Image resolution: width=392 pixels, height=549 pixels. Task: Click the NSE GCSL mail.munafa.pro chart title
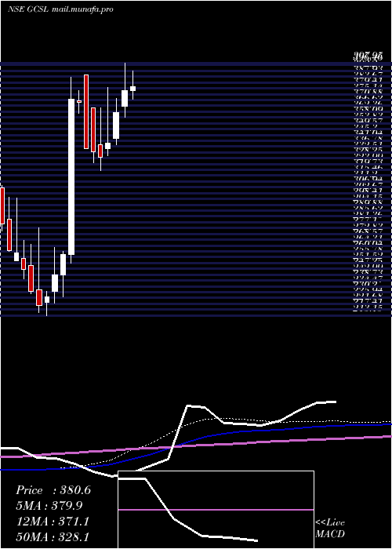pyautogui.click(x=60, y=9)
